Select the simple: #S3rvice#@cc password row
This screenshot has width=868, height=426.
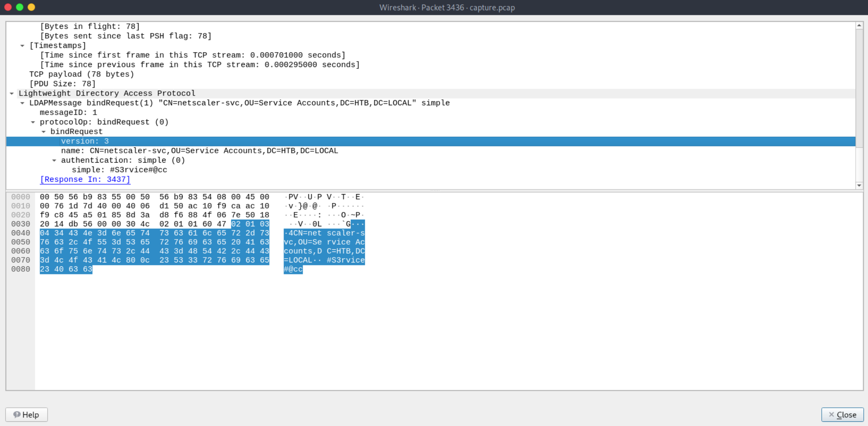[x=431, y=170]
